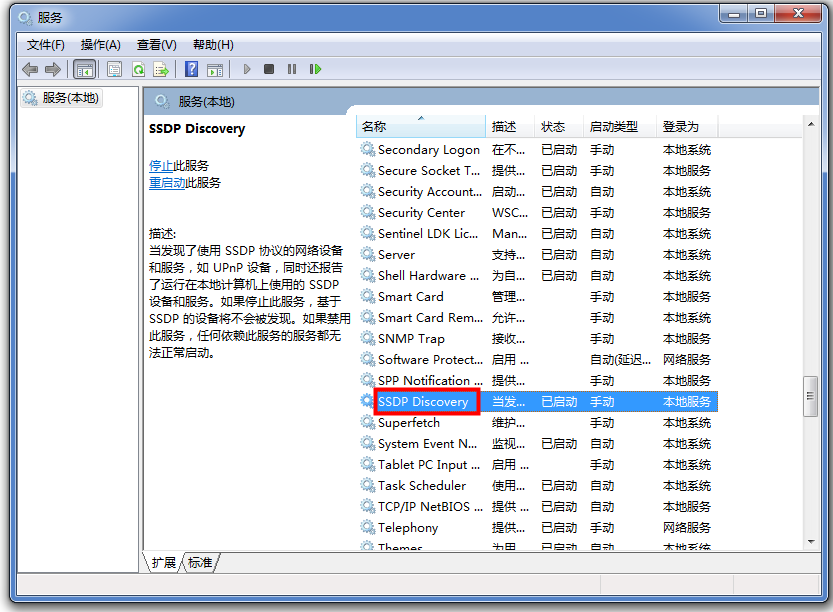This screenshot has height=612, width=833.
Task: Switch to the 标准 tab
Action: pos(200,563)
